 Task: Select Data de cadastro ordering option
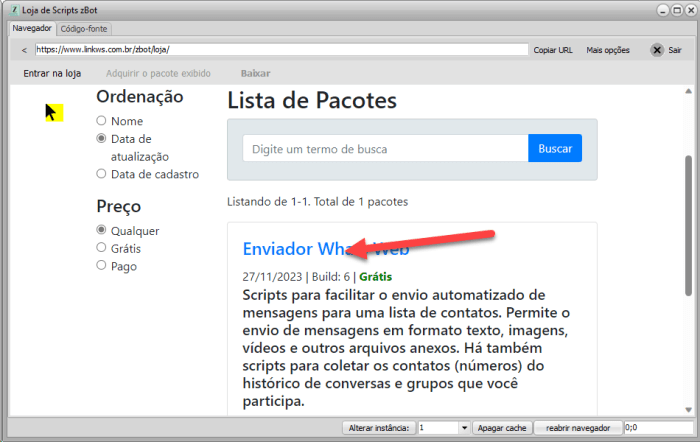101,174
